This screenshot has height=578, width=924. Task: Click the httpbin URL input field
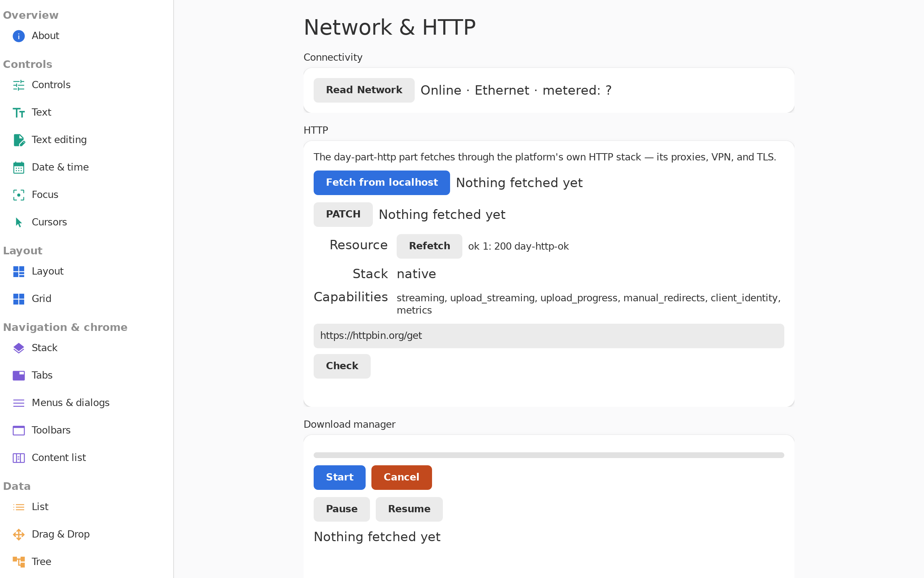[x=549, y=336]
